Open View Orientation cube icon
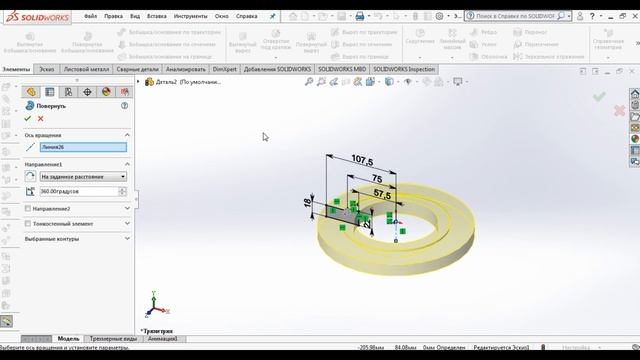 (370, 82)
